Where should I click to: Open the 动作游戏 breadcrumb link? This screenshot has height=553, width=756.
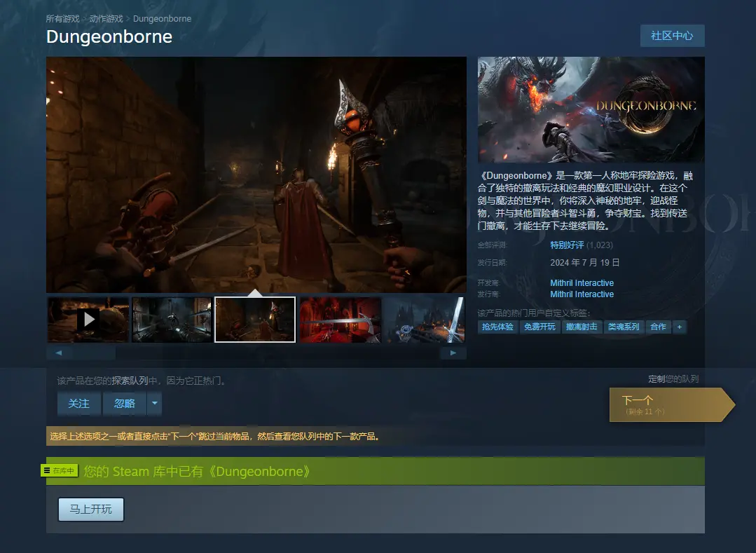click(x=106, y=19)
